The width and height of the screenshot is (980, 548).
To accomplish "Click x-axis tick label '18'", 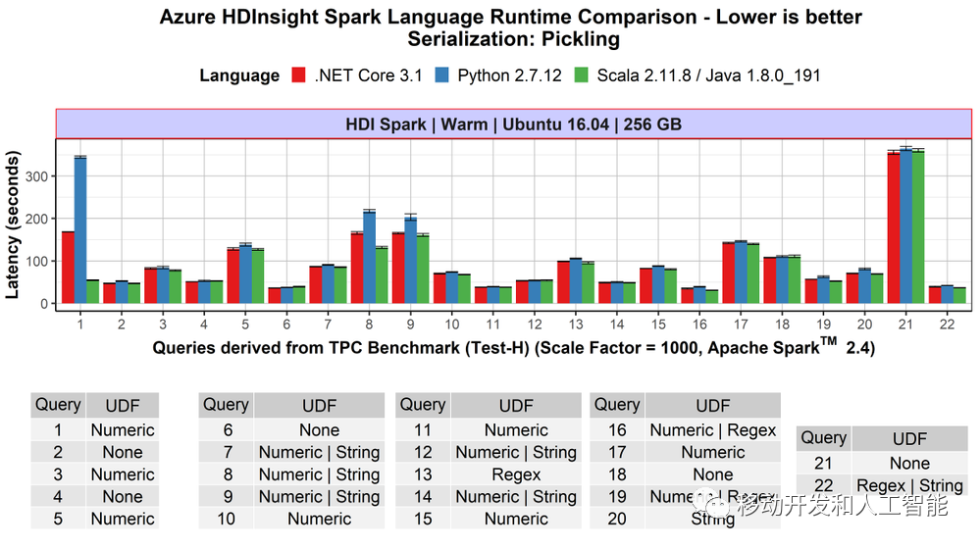I will (x=782, y=324).
